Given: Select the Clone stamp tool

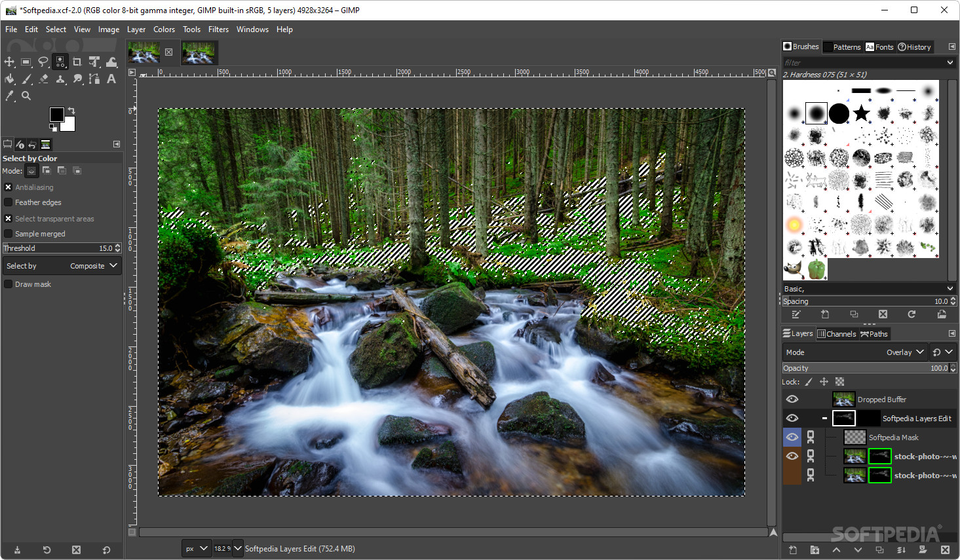Looking at the screenshot, I should pyautogui.click(x=60, y=79).
